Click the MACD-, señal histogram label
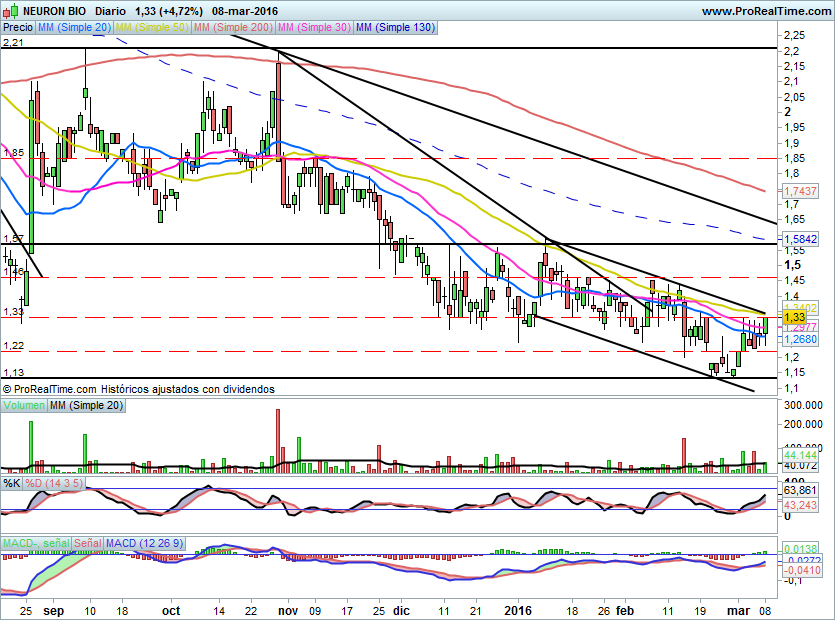Viewport: 835px width, 620px height. [x=35, y=543]
